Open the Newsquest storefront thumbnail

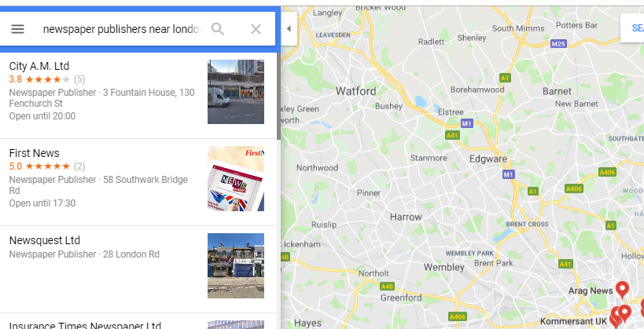click(236, 266)
